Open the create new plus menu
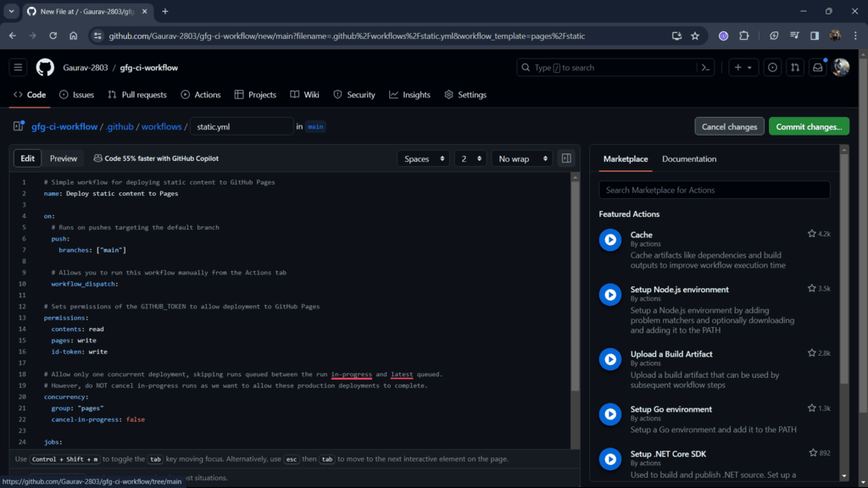868x488 pixels. click(x=743, y=68)
